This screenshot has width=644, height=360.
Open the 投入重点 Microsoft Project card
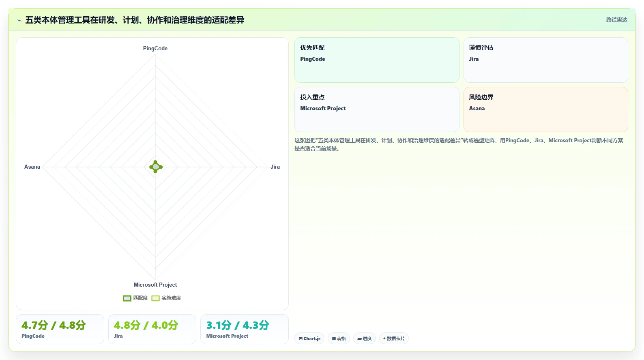coord(377,109)
